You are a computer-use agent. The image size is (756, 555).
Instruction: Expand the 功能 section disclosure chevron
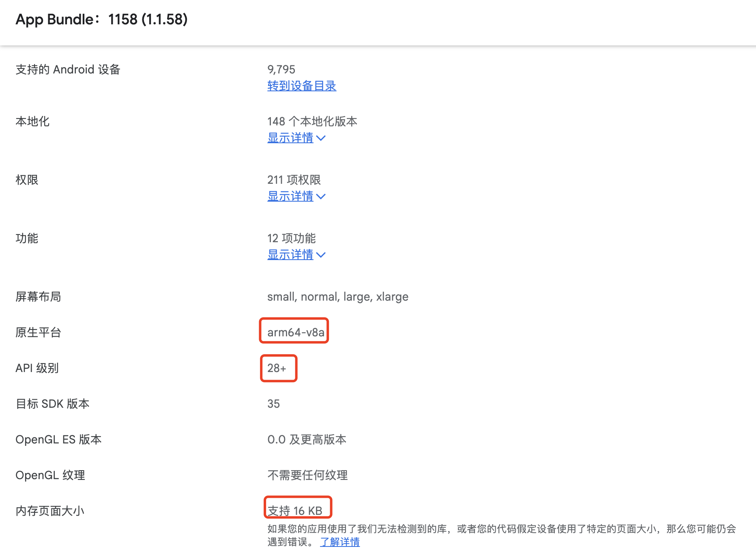pos(321,255)
